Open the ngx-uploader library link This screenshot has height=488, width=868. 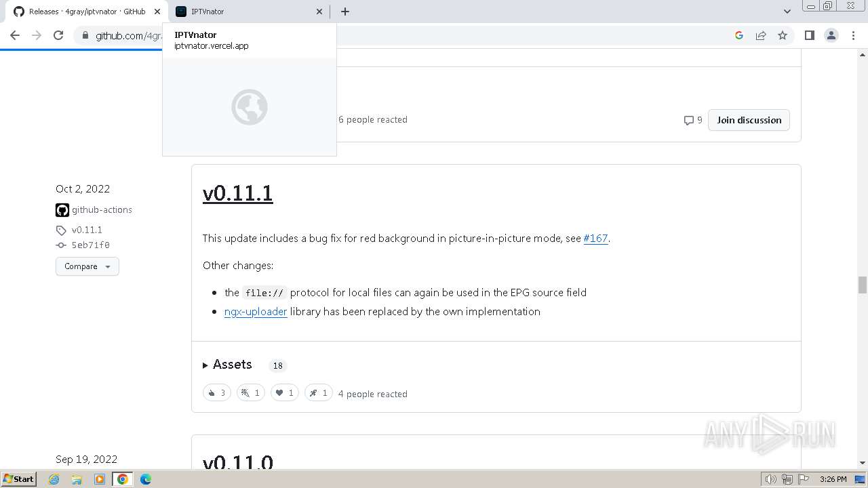pos(256,312)
